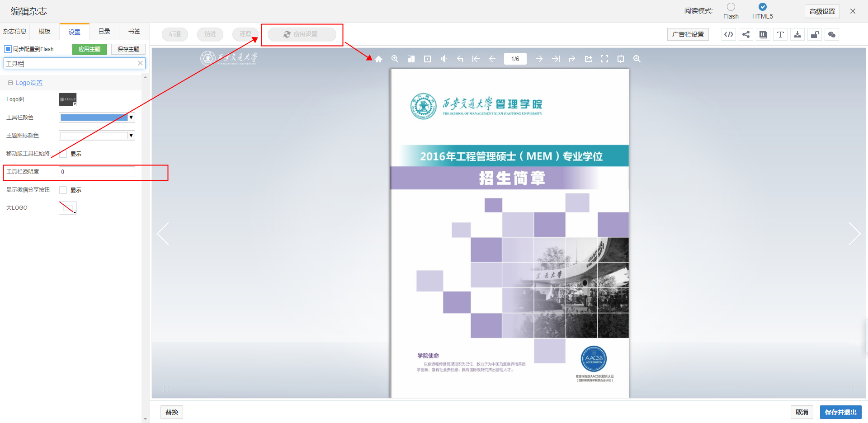Open the 大LOGO image picker
The height and width of the screenshot is (423, 868).
[x=68, y=208]
